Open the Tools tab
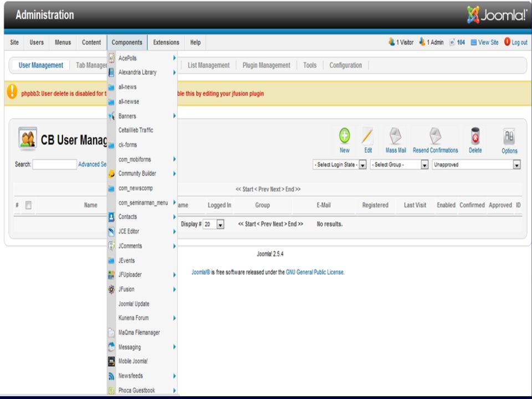Screen dimensions: 532x399 click(310, 65)
